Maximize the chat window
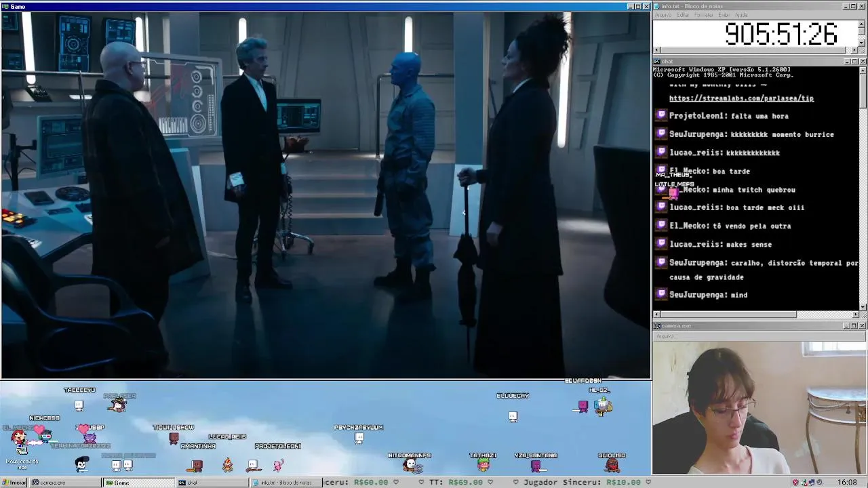Viewport: 868px width, 488px height. pyautogui.click(x=854, y=62)
